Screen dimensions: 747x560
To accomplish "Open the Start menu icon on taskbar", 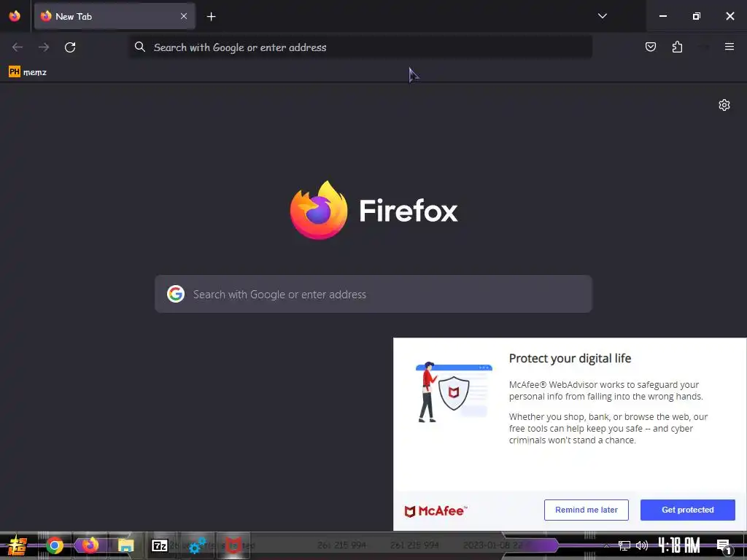I will point(18,545).
